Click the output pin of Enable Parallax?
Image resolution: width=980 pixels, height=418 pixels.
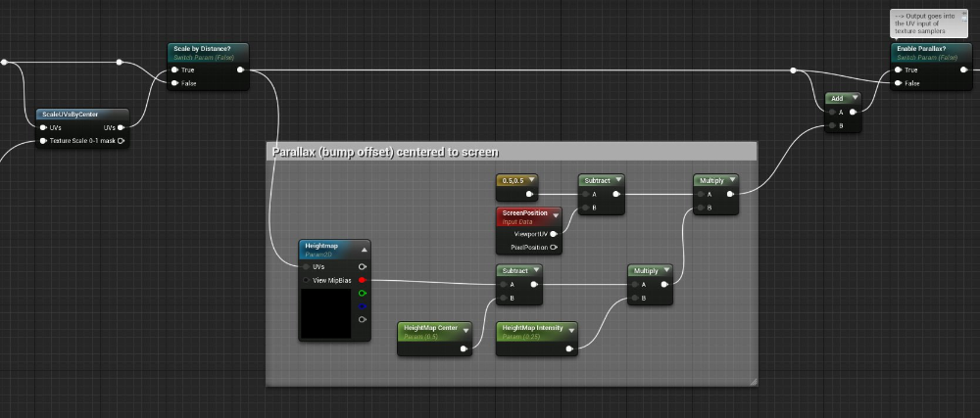point(964,70)
